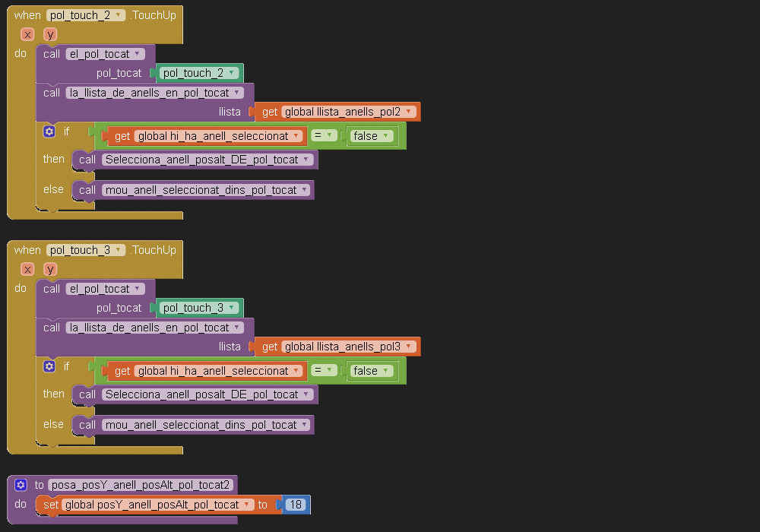760x532 pixels.
Task: Open the gear mutator on posa_posY_anell_posAlt_pol_tocat2 procedure
Action: click(x=21, y=485)
